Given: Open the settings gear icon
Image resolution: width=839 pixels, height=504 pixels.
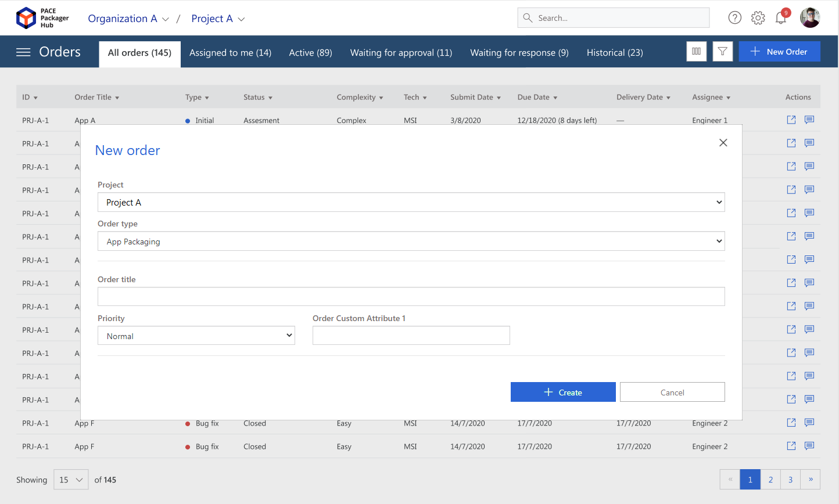Looking at the screenshot, I should [x=758, y=18].
